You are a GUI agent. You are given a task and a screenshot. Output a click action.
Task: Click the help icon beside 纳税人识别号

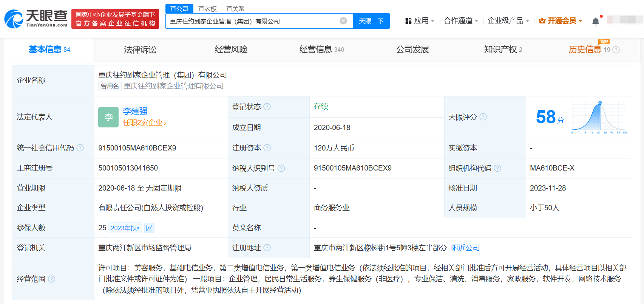[x=281, y=168]
